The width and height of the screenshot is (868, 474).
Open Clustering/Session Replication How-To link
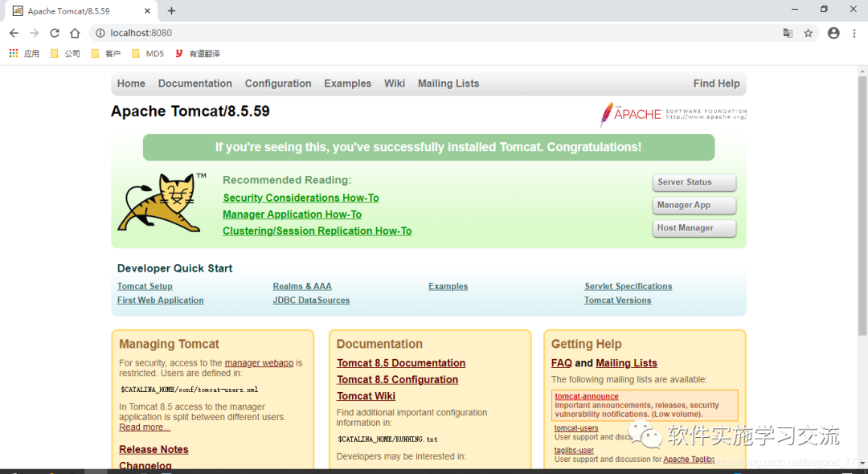coord(317,231)
